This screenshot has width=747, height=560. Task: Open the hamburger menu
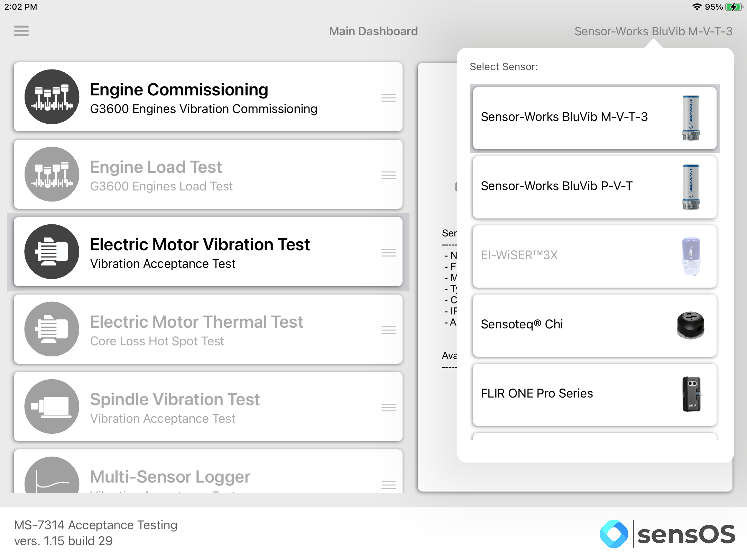[21, 31]
